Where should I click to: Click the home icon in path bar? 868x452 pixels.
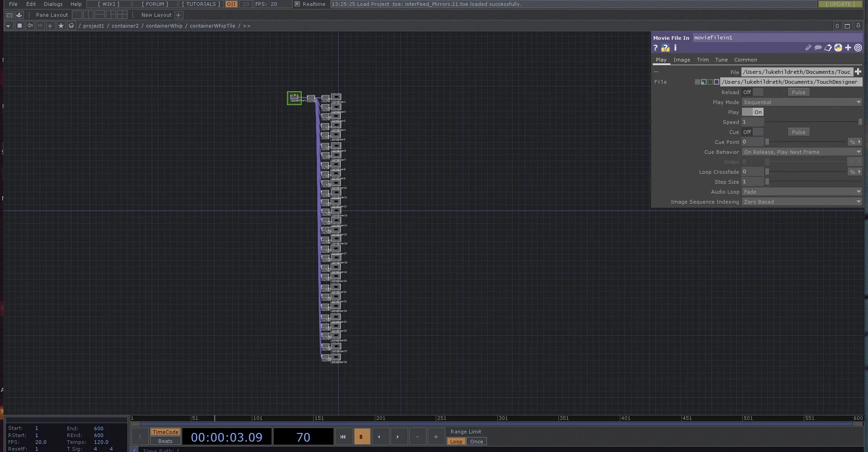pos(71,26)
